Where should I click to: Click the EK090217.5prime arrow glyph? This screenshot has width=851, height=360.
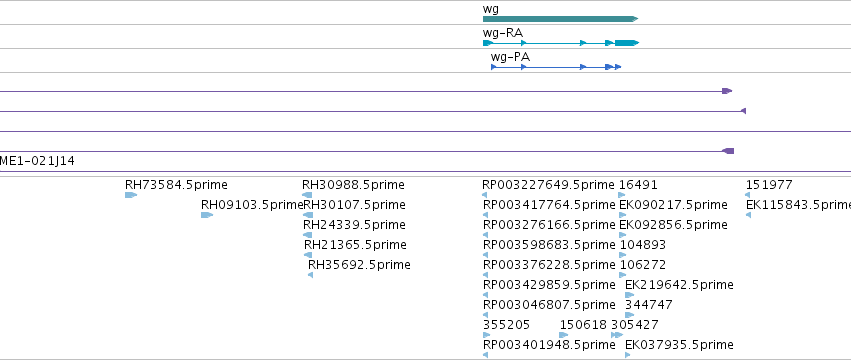(623, 215)
